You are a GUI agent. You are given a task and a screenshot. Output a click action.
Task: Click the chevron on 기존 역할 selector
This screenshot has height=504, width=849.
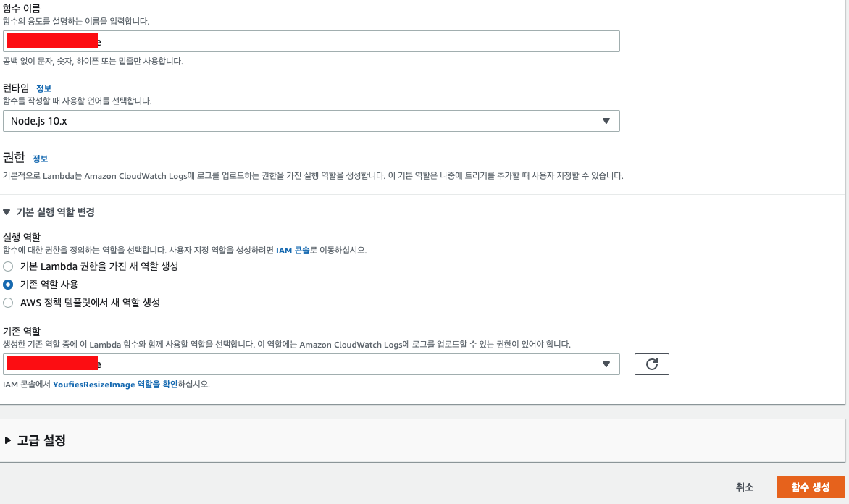[x=607, y=364]
